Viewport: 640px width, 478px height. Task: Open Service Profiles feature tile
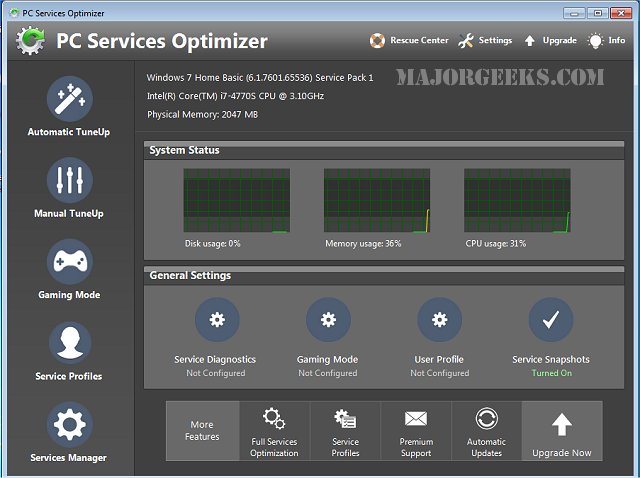[x=345, y=431]
